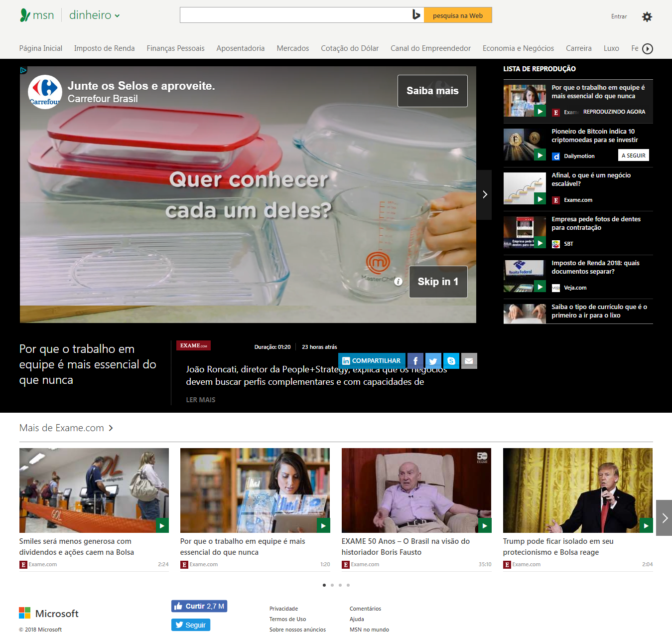The image size is (672, 641).
Task: Click the next video arrow beside the player
Action: point(484,194)
